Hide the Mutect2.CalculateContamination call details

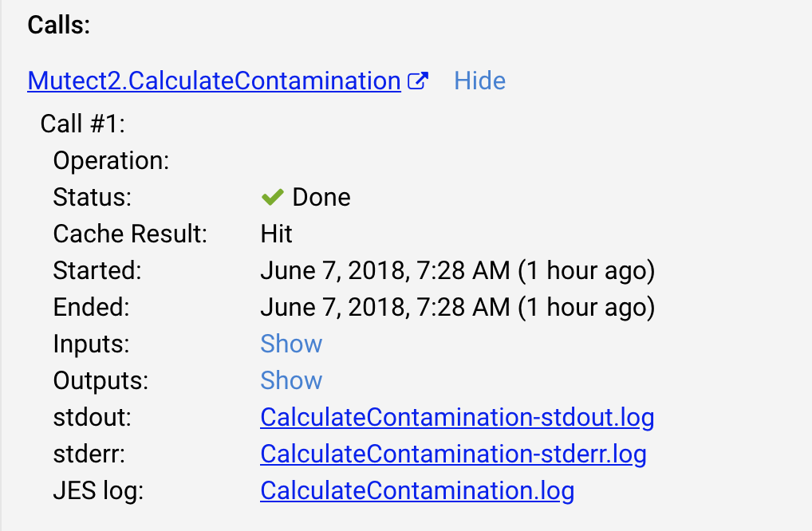point(479,81)
